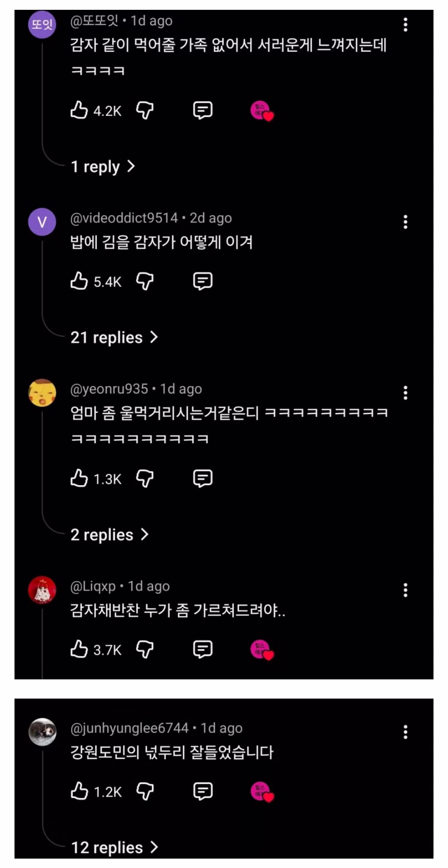Show the 1 reply under top comment
Image resolution: width=448 pixels, height=868 pixels.
[102, 166]
